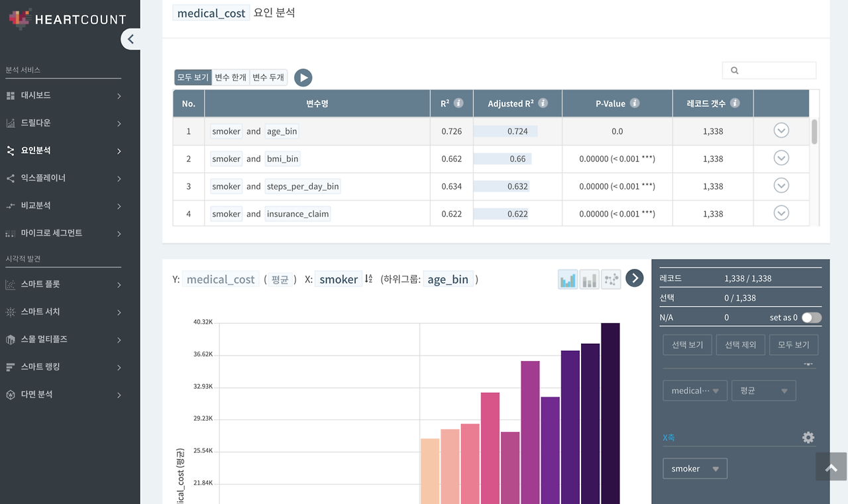Show info for the 레코드 갯수 column
This screenshot has height=504, width=848.
pos(735,103)
